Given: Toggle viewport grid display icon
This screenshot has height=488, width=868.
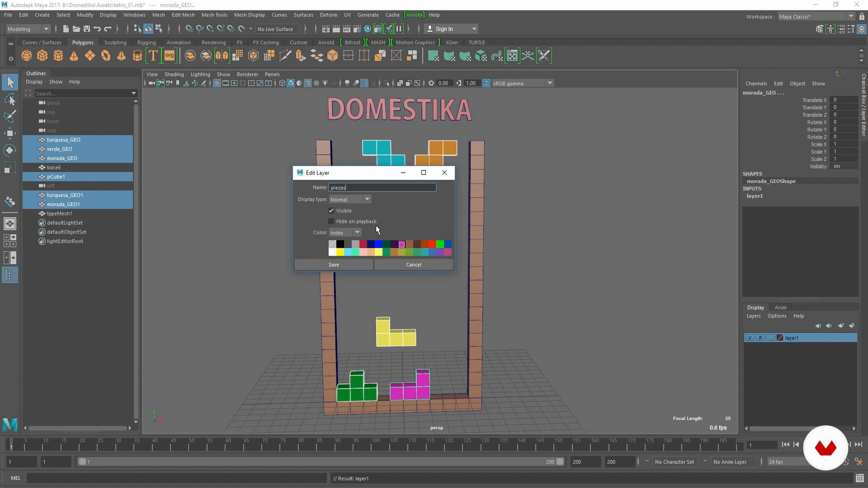Looking at the screenshot, I should point(217,83).
